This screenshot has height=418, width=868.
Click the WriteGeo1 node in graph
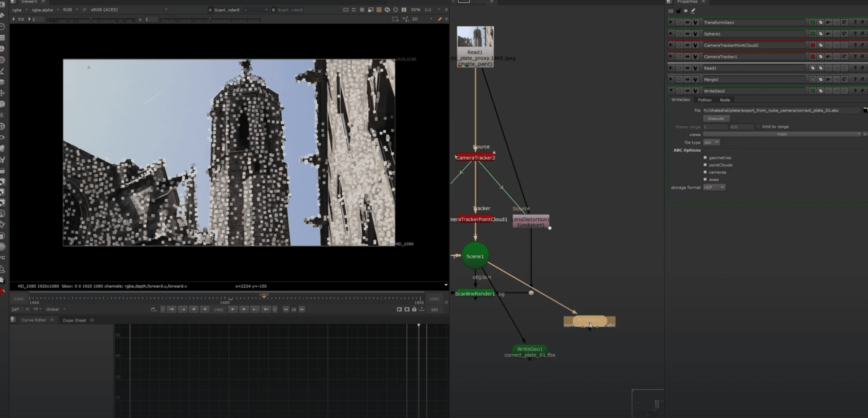(529, 349)
